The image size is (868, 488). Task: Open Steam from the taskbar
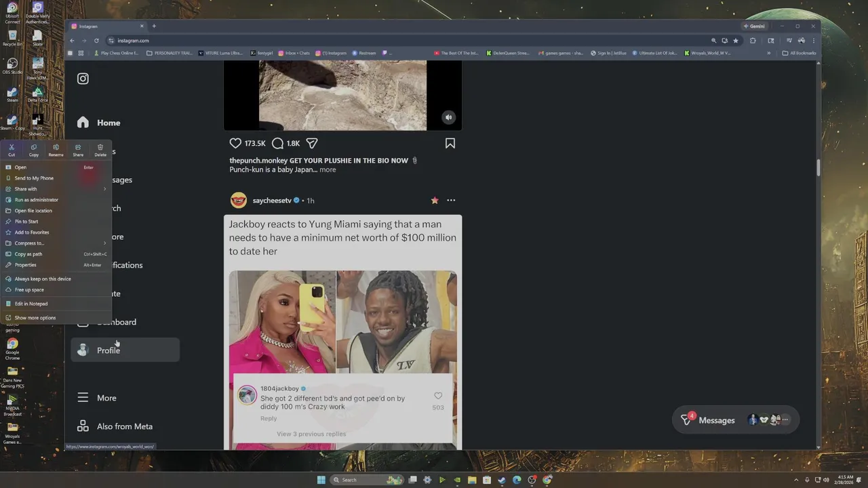502,480
